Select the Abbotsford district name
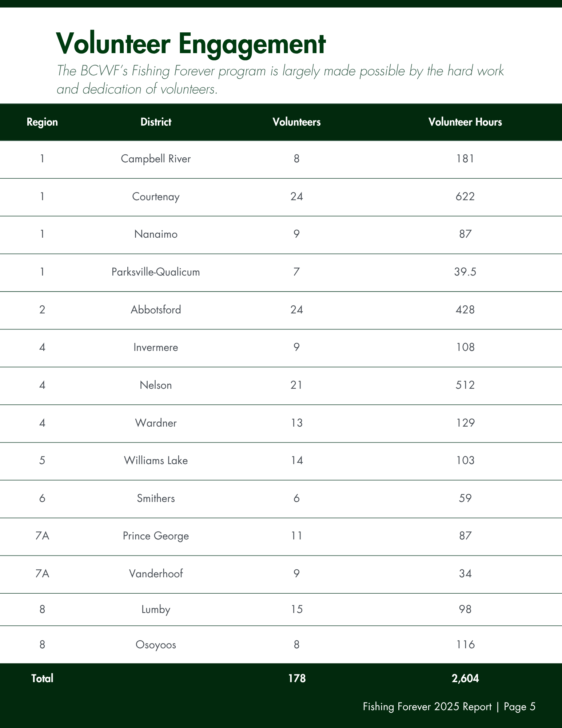Viewport: 562px width, 728px height. coord(156,310)
